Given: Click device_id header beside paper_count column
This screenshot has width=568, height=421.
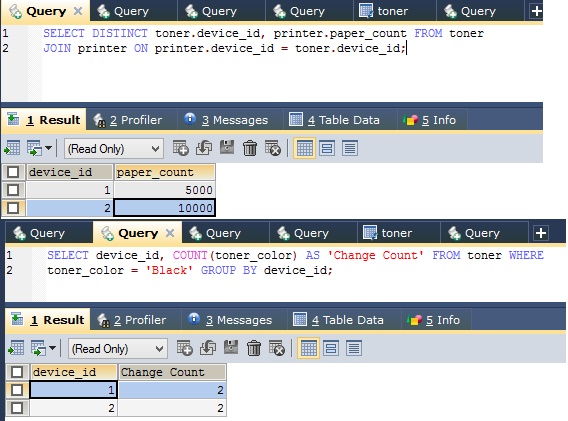Looking at the screenshot, I should [x=70, y=172].
